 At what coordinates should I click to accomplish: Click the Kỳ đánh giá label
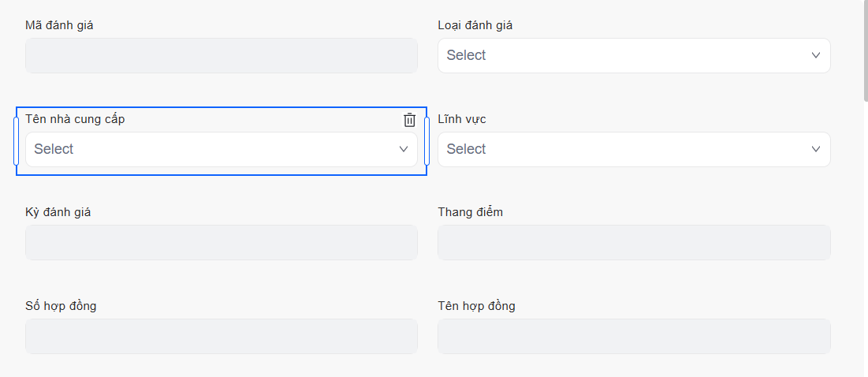point(58,212)
